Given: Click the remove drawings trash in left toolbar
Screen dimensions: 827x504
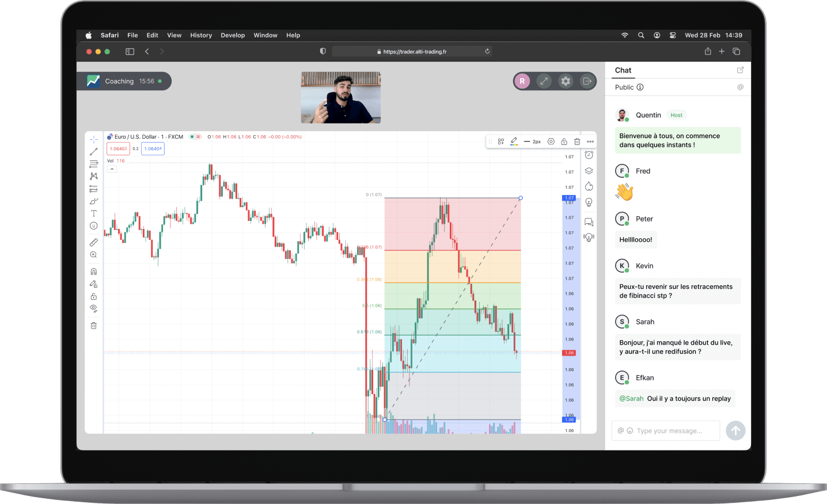Looking at the screenshot, I should coord(93,326).
